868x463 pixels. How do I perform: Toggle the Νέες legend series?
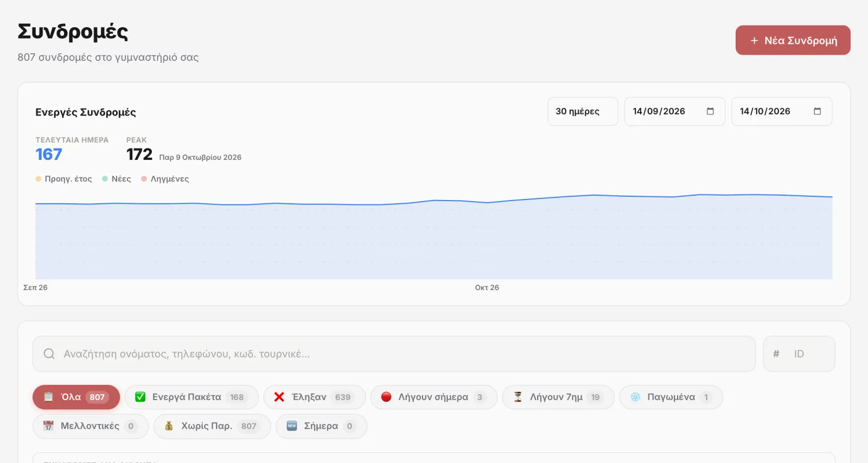117,179
